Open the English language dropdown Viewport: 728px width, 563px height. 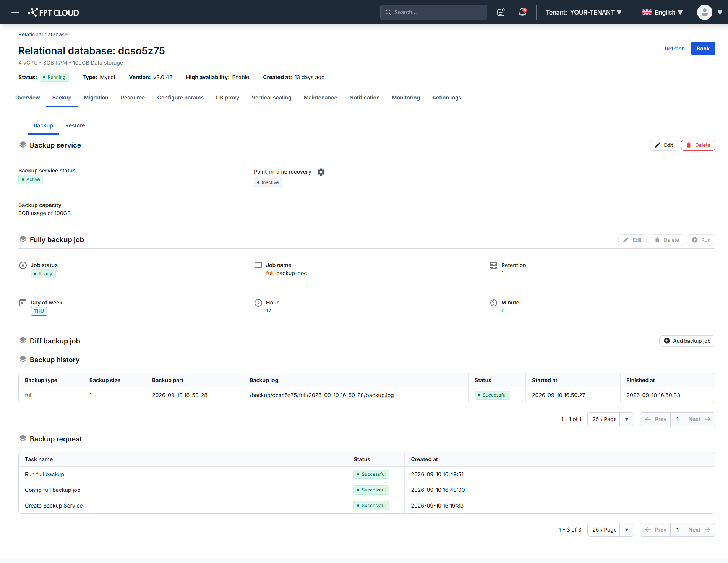(663, 12)
